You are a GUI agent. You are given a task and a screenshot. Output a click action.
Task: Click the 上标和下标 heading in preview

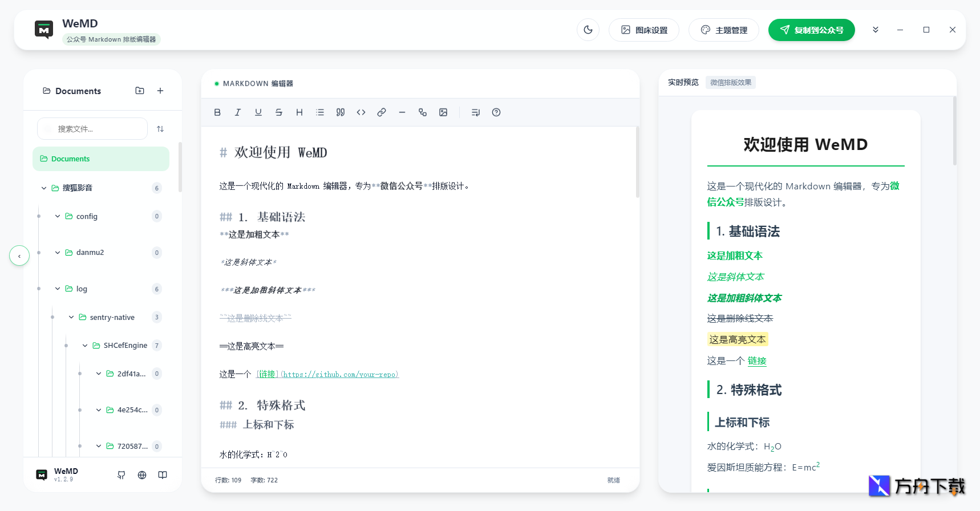pos(742,423)
